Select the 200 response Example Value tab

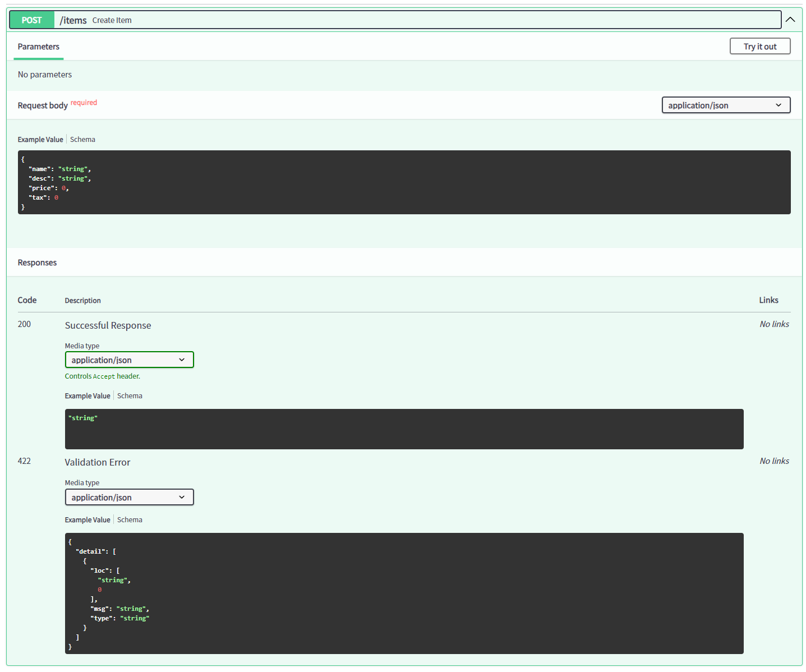(87, 396)
